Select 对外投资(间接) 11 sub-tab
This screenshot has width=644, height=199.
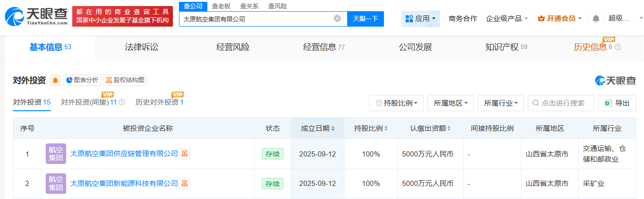coord(89,102)
